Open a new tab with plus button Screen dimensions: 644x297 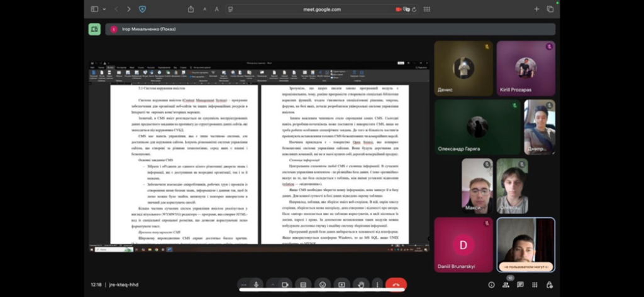[536, 9]
